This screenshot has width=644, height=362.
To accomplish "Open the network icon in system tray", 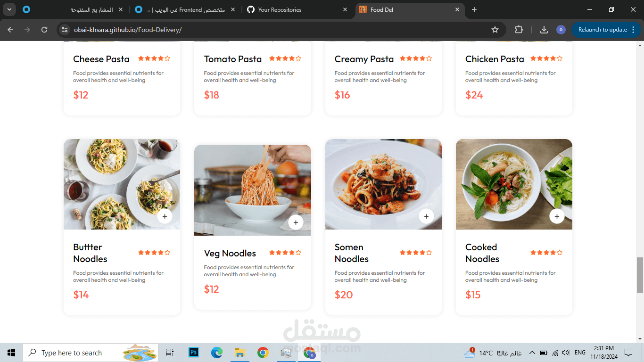I will 555,353.
